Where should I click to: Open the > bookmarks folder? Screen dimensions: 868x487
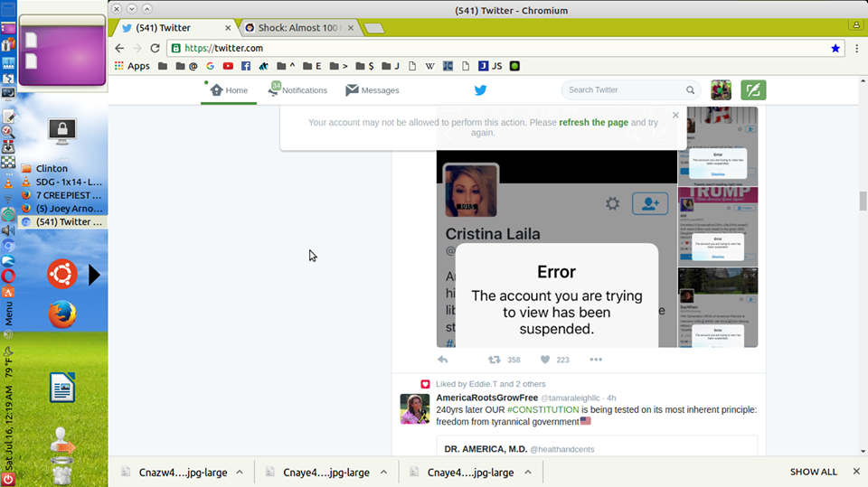(x=338, y=66)
